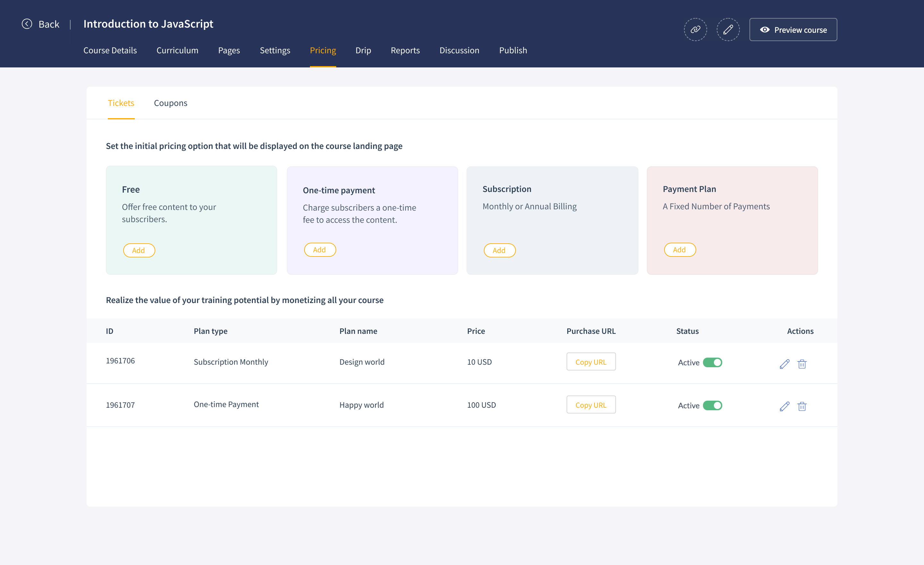924x565 pixels.
Task: Delete the Design world pricing plan
Action: pos(802,363)
